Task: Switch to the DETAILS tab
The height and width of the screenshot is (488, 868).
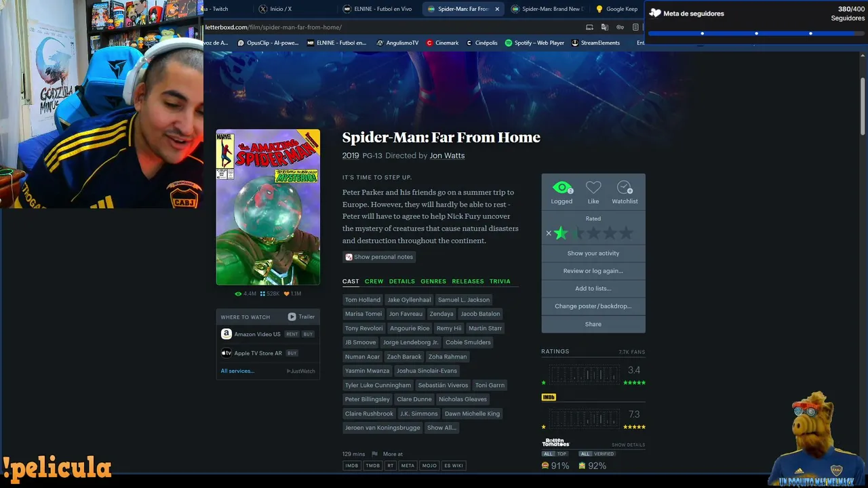Action: click(402, 281)
